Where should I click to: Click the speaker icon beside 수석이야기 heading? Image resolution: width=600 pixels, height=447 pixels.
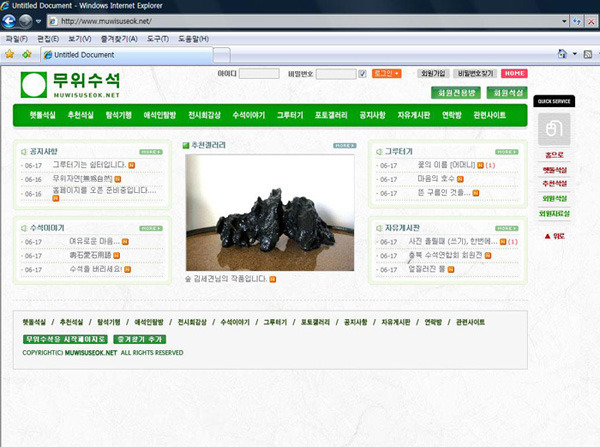pos(24,228)
